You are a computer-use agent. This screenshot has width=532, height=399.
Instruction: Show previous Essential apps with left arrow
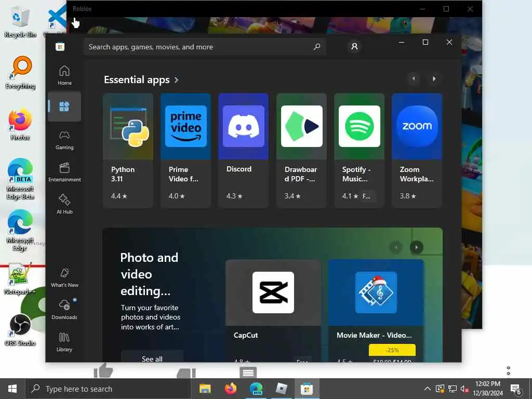tap(413, 79)
